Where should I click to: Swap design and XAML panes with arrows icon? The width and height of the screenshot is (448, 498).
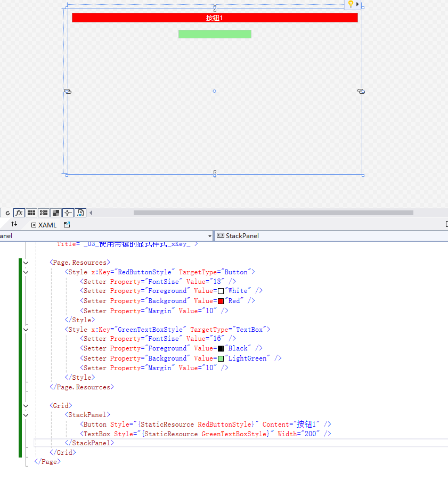coord(14,224)
